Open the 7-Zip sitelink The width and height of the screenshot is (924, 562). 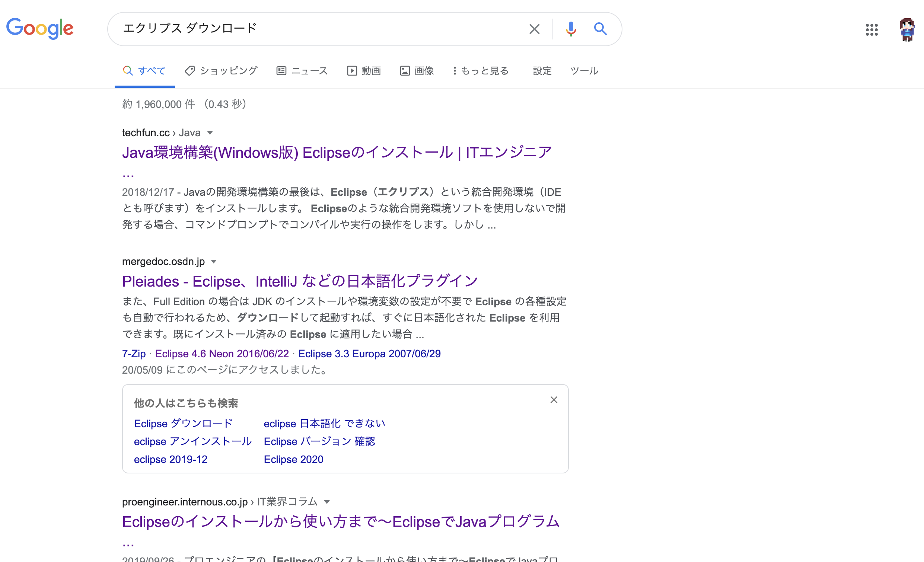click(134, 354)
